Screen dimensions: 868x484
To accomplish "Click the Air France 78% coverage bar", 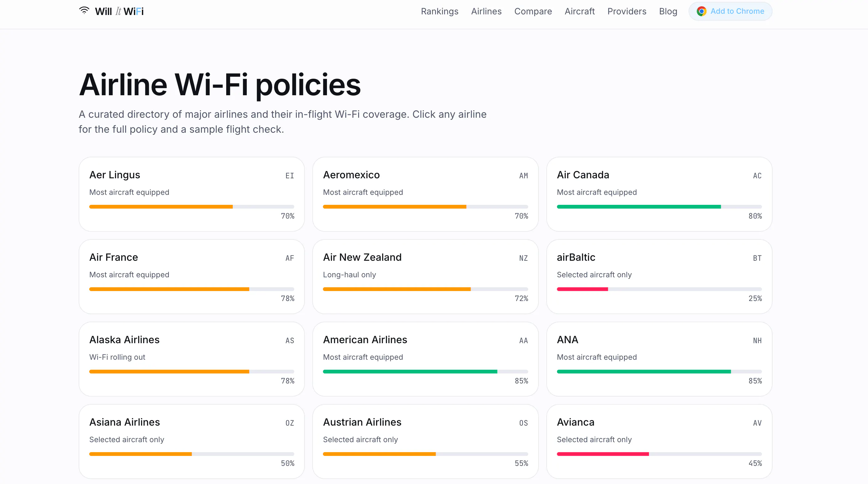I will coord(191,289).
